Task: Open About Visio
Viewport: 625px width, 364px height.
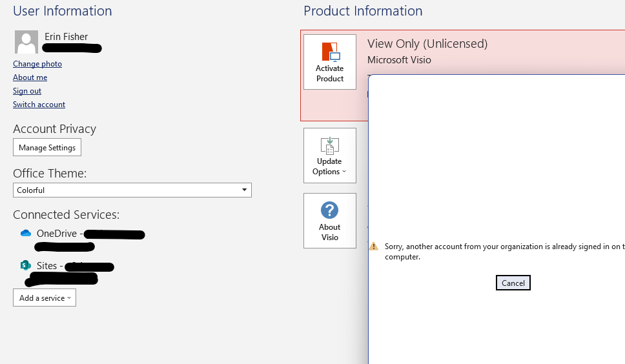Action: click(x=330, y=221)
